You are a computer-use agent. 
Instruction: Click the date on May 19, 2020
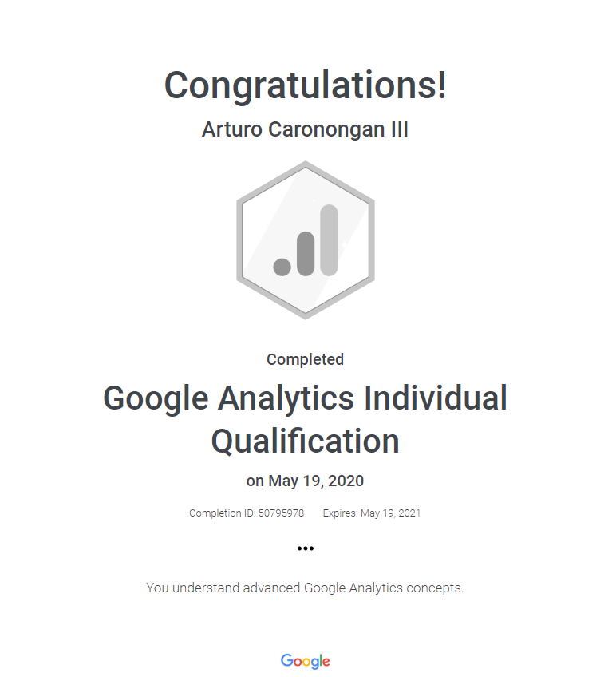[x=306, y=481]
